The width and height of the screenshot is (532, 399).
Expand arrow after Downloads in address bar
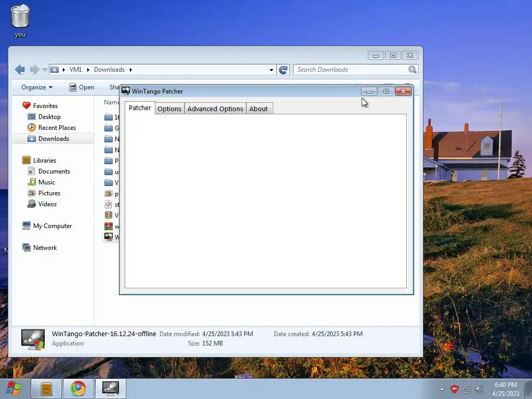pos(130,70)
